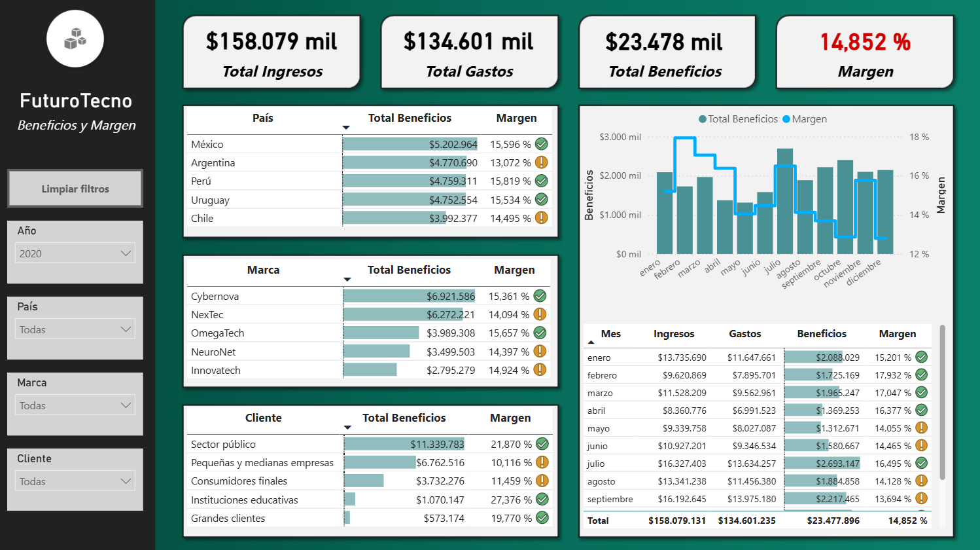Image resolution: width=980 pixels, height=550 pixels.
Task: Click the warning icon beside Argentina's margin
Action: 541,162
